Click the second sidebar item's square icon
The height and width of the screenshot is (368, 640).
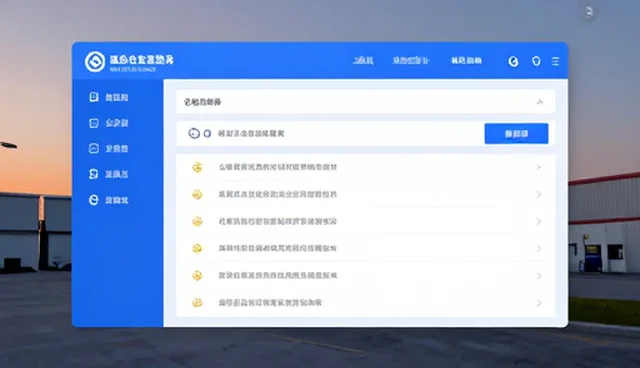(x=94, y=123)
